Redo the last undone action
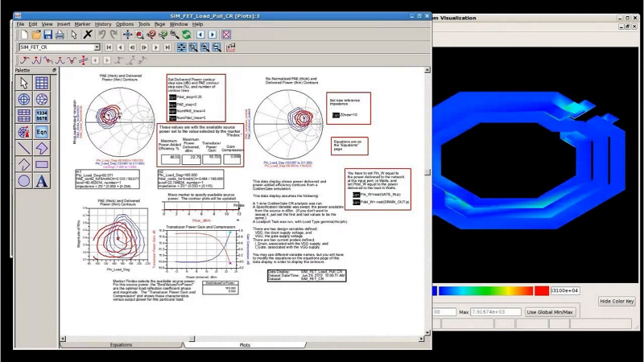Viewport: 644px width, 362px height. click(x=114, y=35)
